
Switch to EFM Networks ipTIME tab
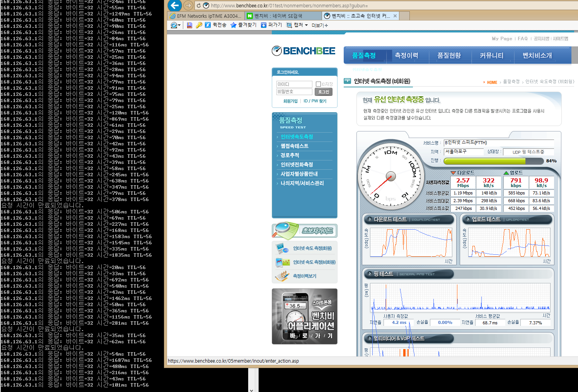(x=205, y=16)
